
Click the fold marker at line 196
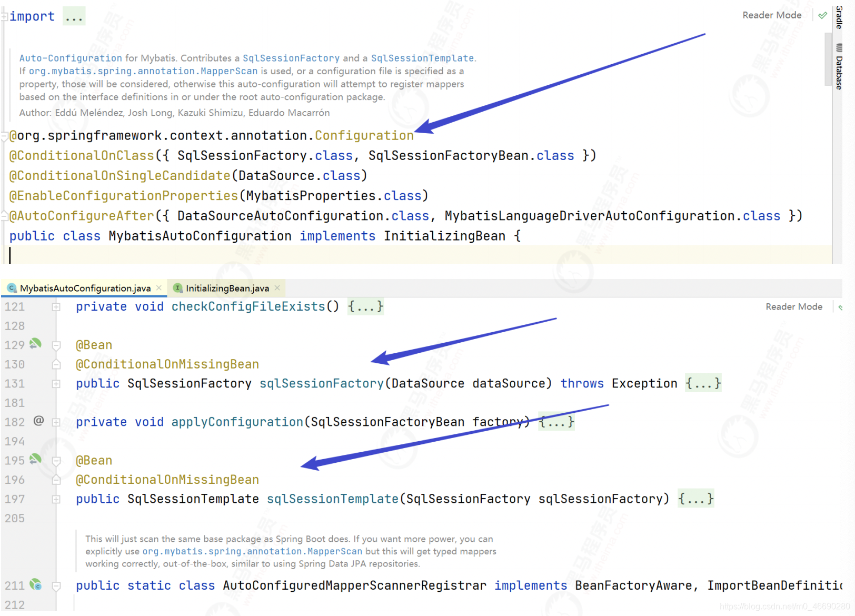56,480
